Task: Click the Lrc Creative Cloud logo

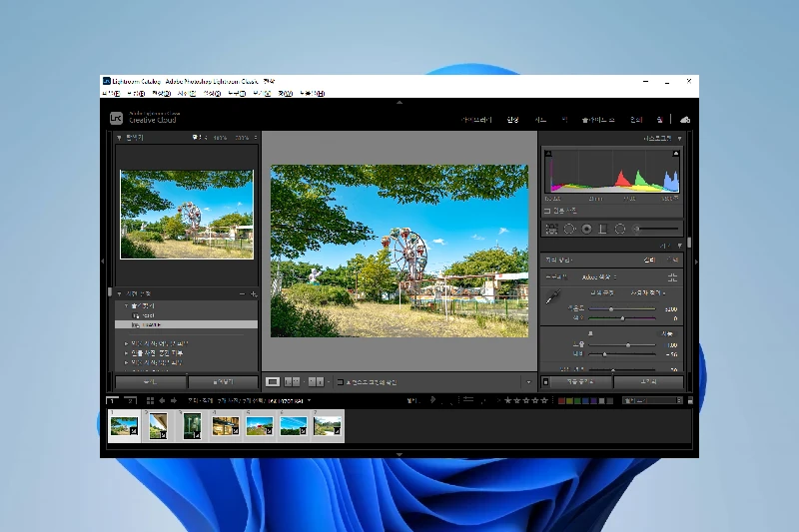Action: tap(117, 118)
